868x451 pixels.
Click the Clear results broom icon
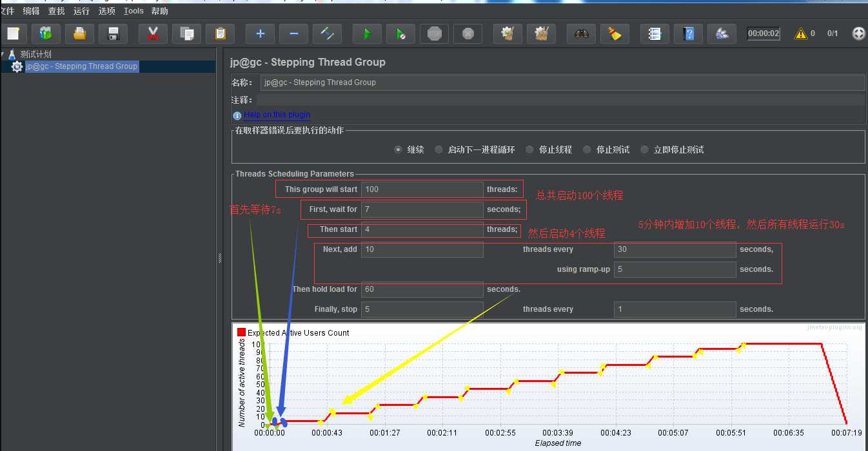(508, 34)
